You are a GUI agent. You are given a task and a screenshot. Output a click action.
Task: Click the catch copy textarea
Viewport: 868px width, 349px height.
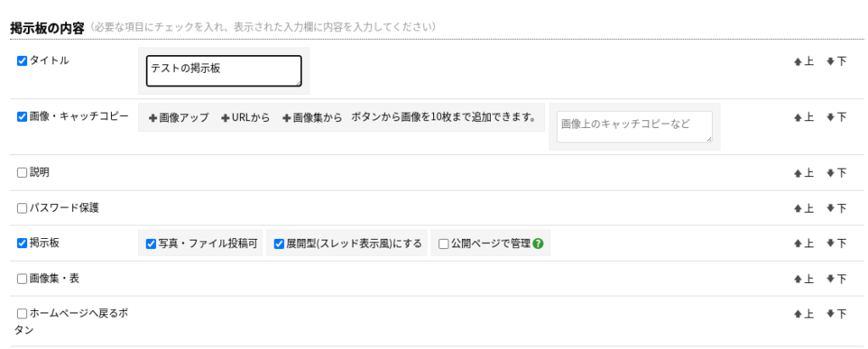634,126
